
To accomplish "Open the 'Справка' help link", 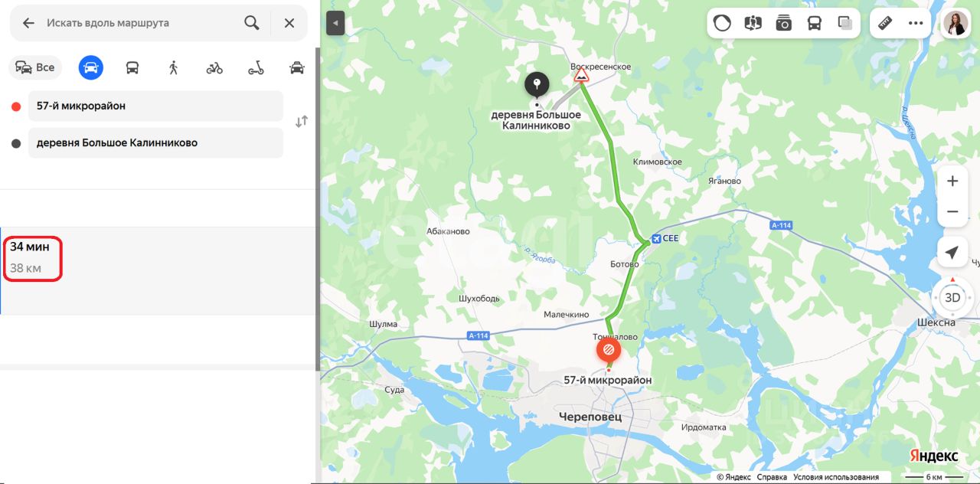I will [x=772, y=477].
